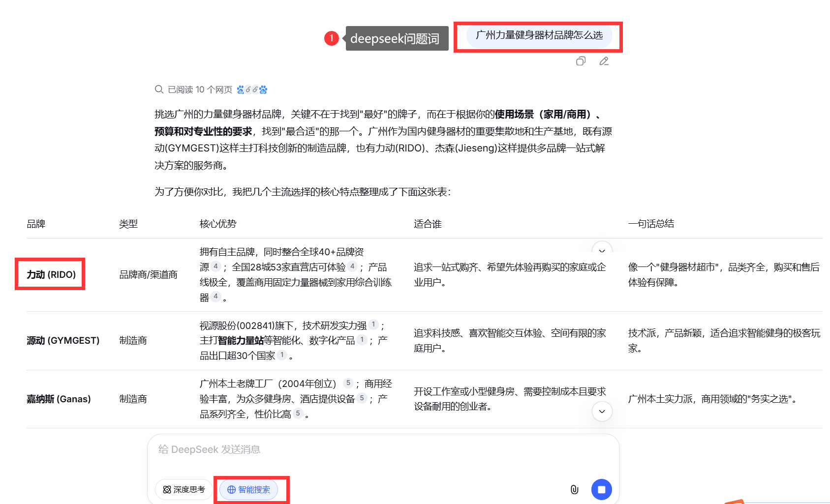Click the 追求一站式购齐 audience cell

coord(510,275)
